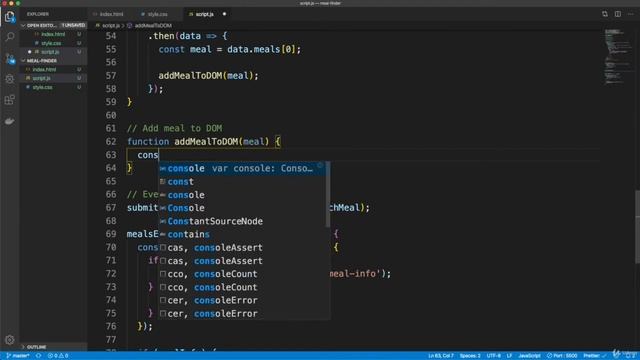Click Spaces: 2 indentation setting

pos(470,356)
